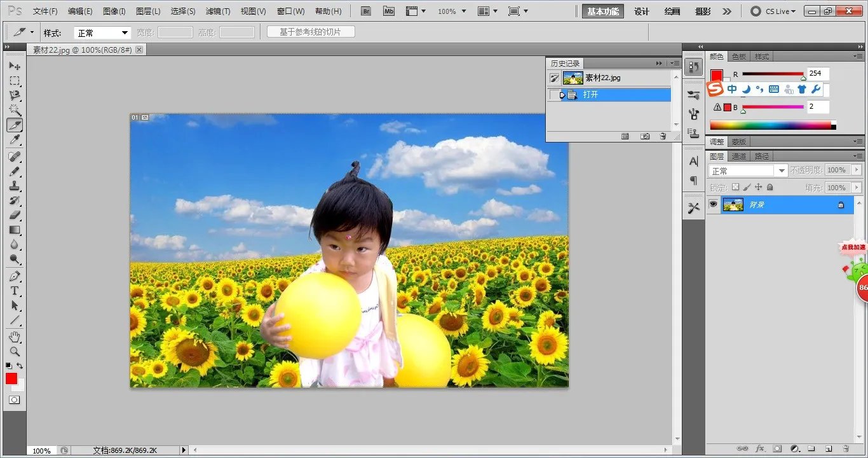
Task: Toggle the lock position (move) icon
Action: 758,188
